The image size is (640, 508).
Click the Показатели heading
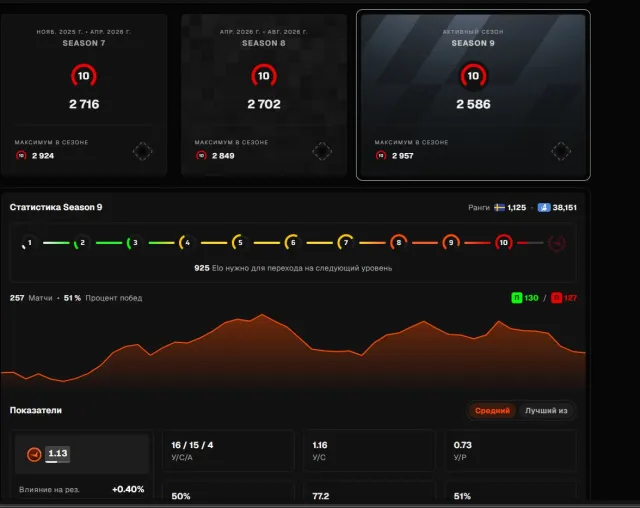point(36,410)
